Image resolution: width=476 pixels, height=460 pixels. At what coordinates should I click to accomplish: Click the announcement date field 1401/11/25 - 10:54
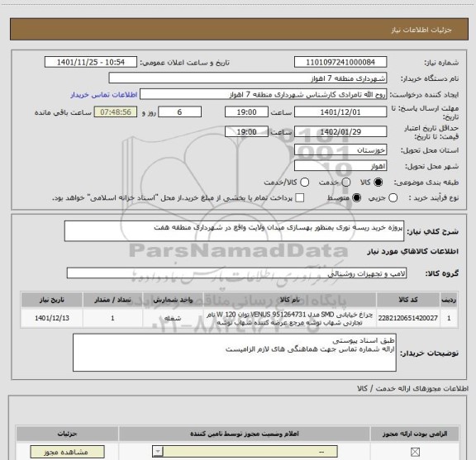91,62
